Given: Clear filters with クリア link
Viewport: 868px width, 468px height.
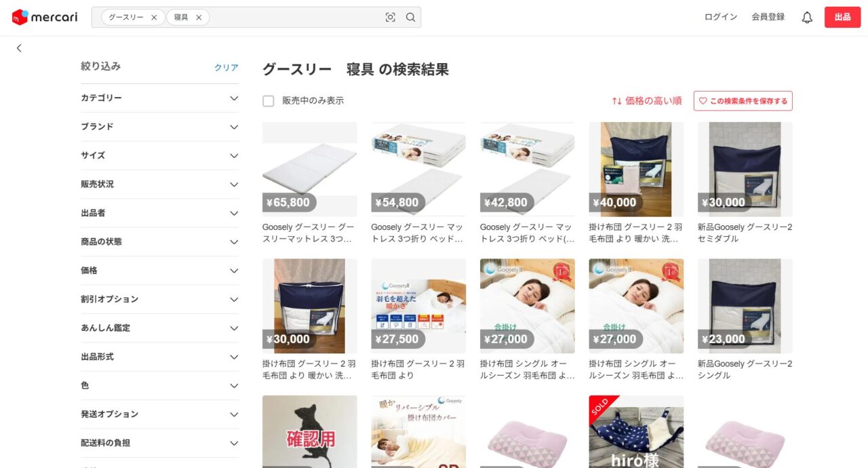Looking at the screenshot, I should (226, 67).
